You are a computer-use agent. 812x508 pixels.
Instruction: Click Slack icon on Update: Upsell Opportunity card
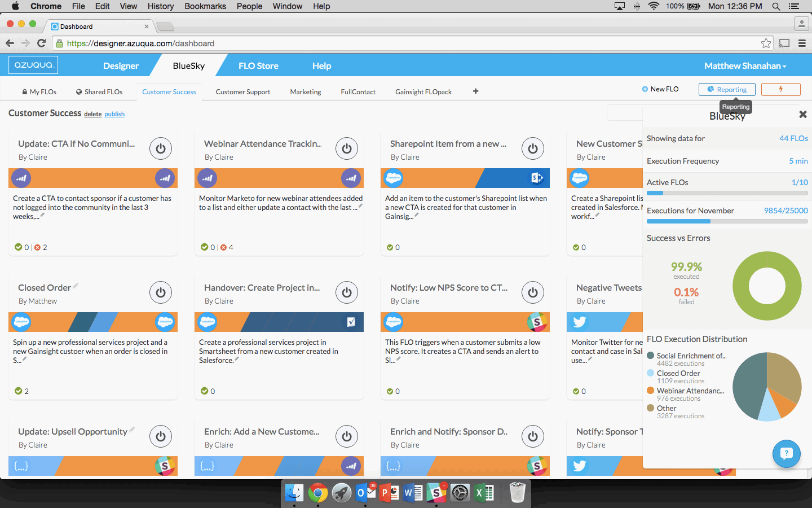pyautogui.click(x=165, y=466)
